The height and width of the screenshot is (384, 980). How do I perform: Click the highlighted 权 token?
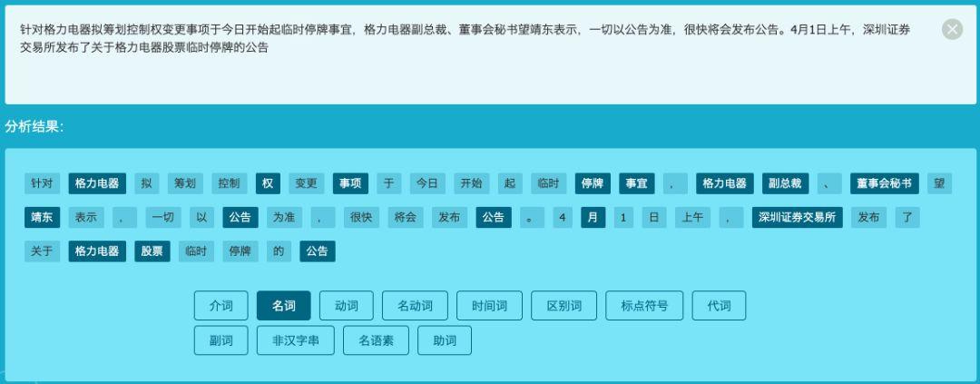click(268, 184)
